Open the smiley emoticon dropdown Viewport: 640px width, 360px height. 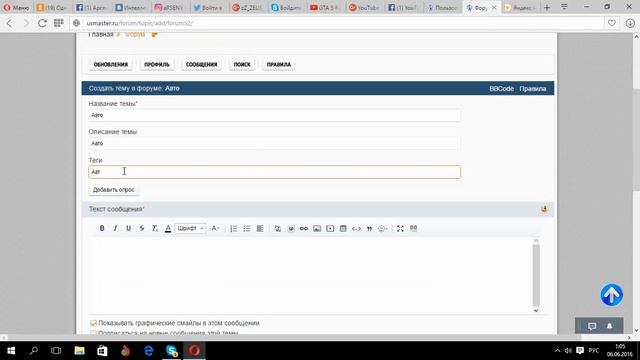click(x=383, y=229)
